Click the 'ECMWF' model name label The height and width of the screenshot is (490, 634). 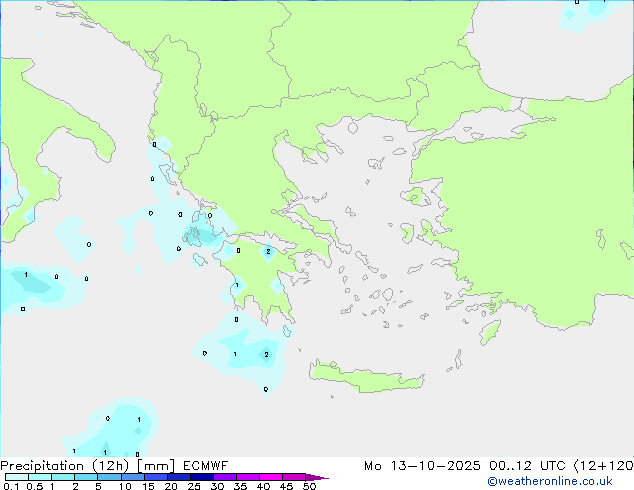[205, 466]
